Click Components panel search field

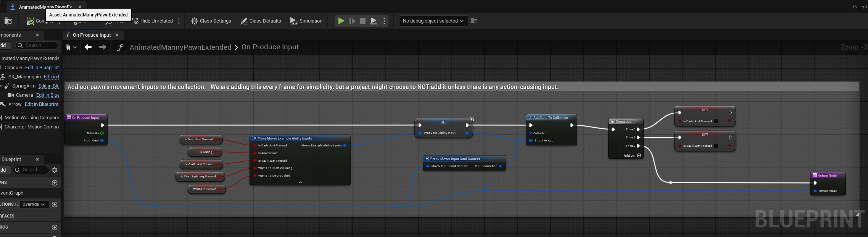pyautogui.click(x=37, y=45)
